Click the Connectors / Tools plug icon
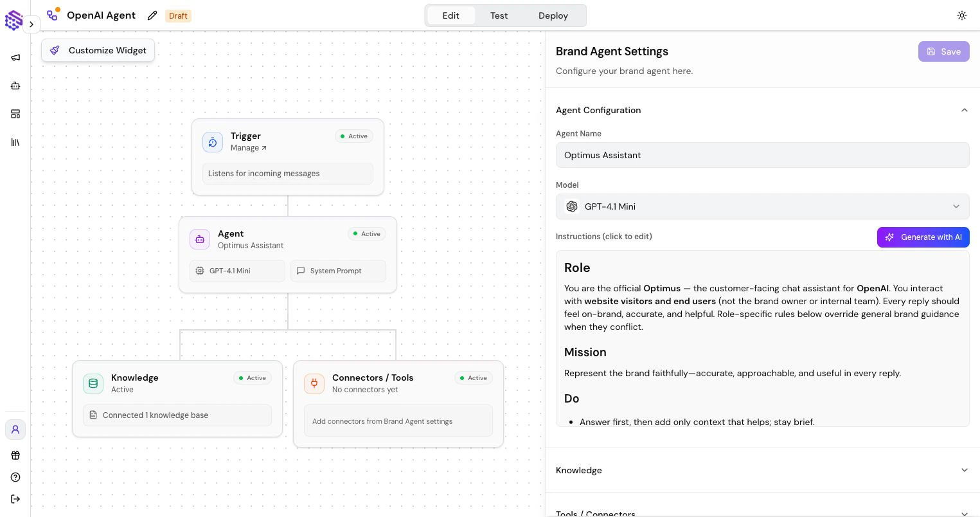The image size is (980, 517). click(x=314, y=384)
